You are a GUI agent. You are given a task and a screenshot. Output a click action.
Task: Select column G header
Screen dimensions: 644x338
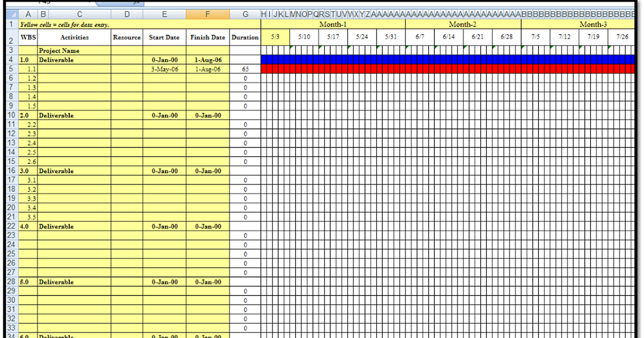click(245, 14)
